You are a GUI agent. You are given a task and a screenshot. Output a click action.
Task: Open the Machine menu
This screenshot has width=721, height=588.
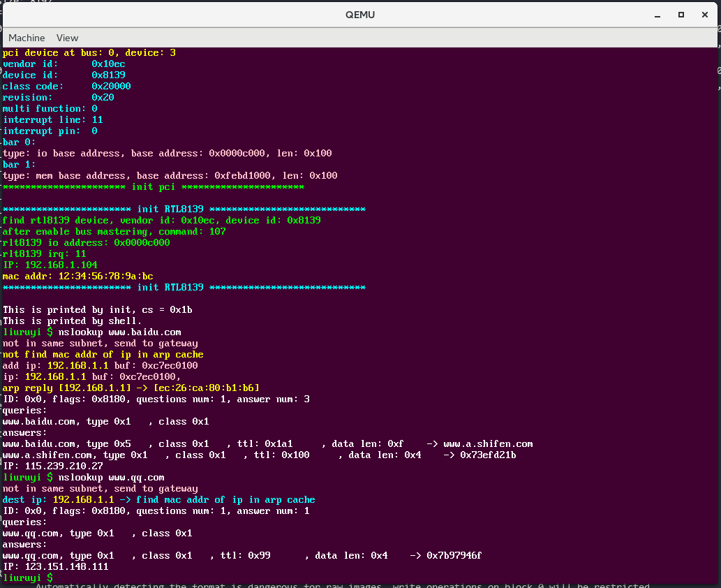click(27, 38)
